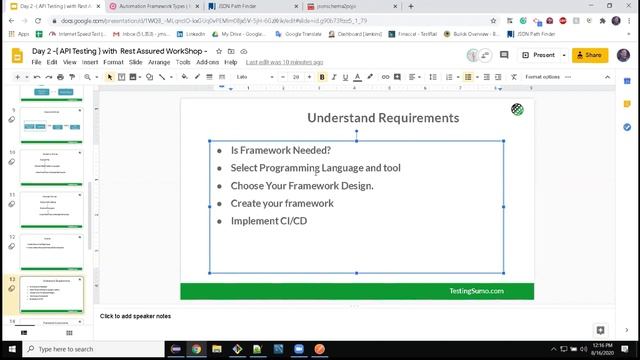Viewport: 640px width, 360px height.
Task: Collapse the menus with caret arrow
Action: pyautogui.click(x=607, y=77)
